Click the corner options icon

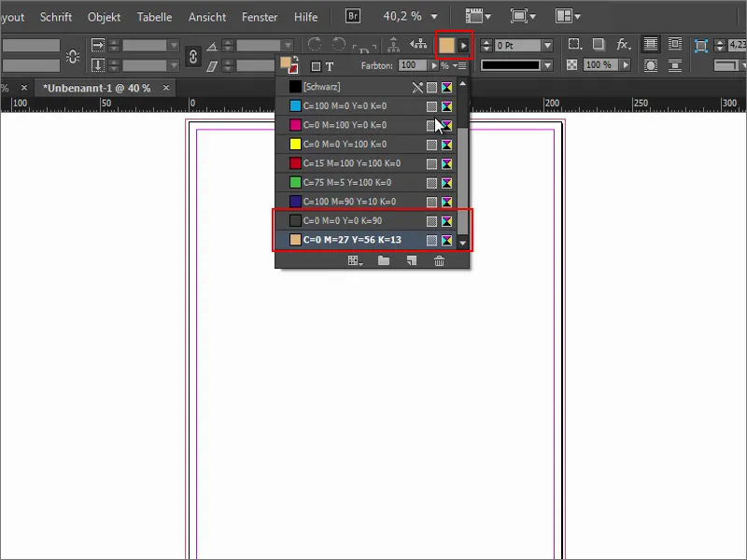pyautogui.click(x=575, y=44)
